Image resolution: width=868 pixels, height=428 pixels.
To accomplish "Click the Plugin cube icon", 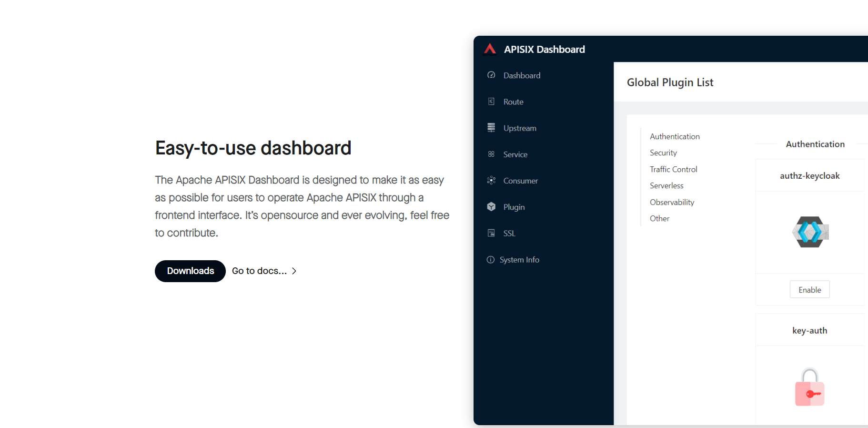I will (491, 206).
